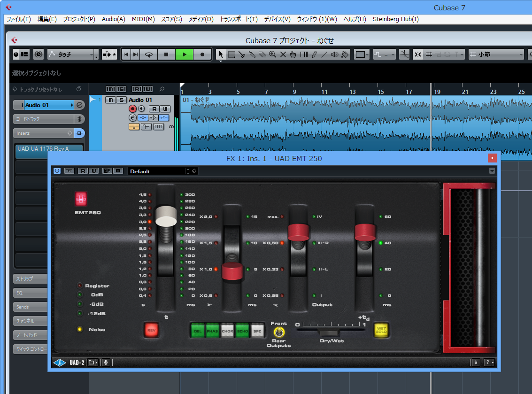Click the transport Record button

tap(202, 54)
